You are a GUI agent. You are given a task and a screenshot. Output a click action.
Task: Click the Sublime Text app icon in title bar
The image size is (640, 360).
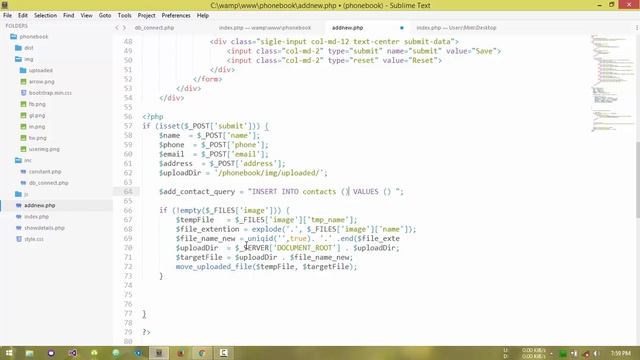pos(5,5)
